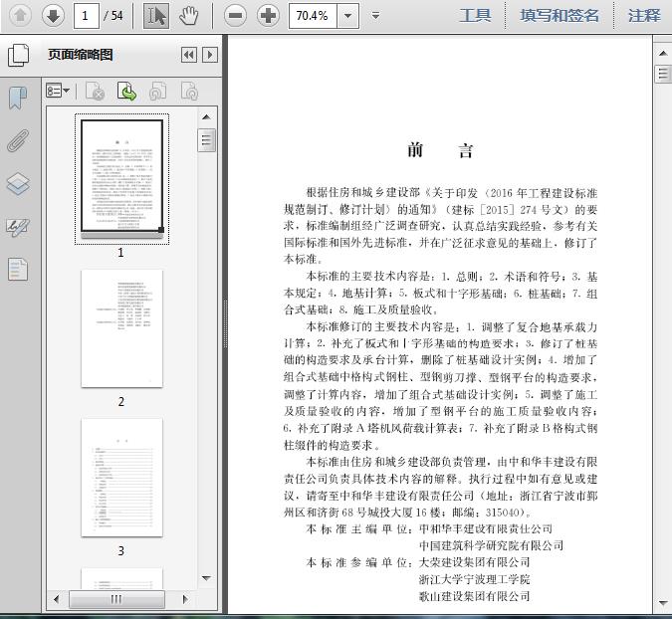This screenshot has width=672, height=619.
Task: Open the zoom level dropdown arrow
Action: point(347,16)
